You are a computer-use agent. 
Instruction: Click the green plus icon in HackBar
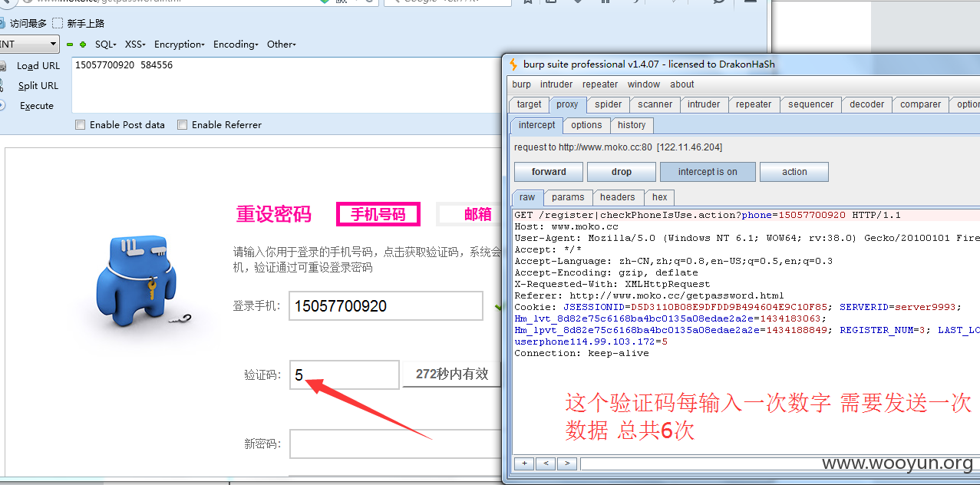(82, 45)
